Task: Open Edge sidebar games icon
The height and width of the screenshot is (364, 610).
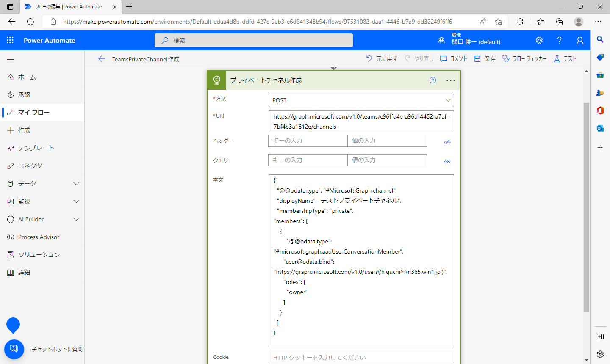Action: pos(600,93)
